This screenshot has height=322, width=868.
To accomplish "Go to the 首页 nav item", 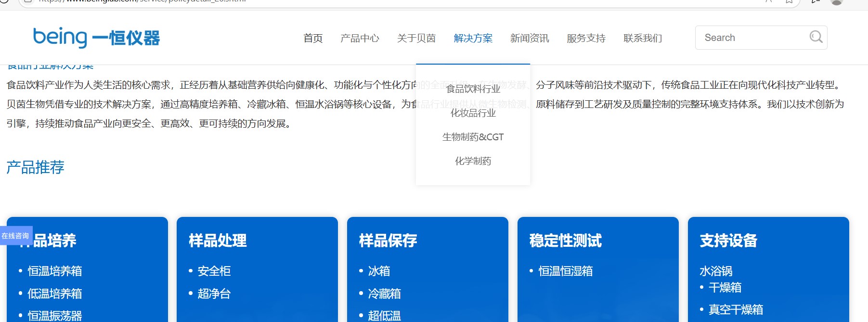I will tap(313, 38).
